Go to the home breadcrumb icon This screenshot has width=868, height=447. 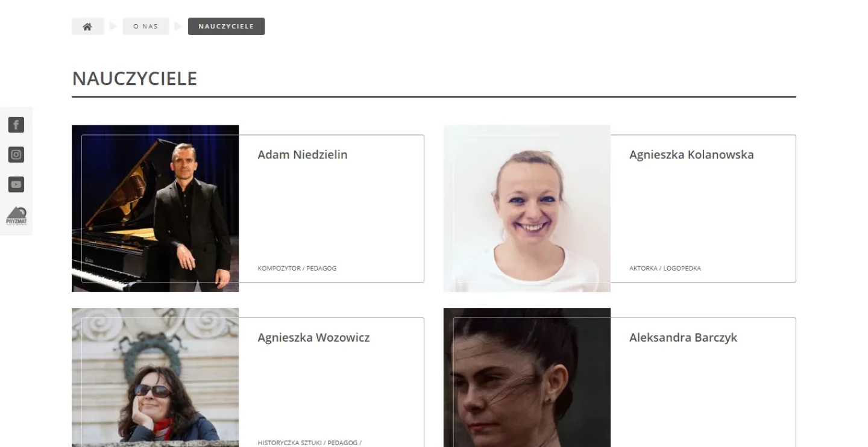(87, 27)
